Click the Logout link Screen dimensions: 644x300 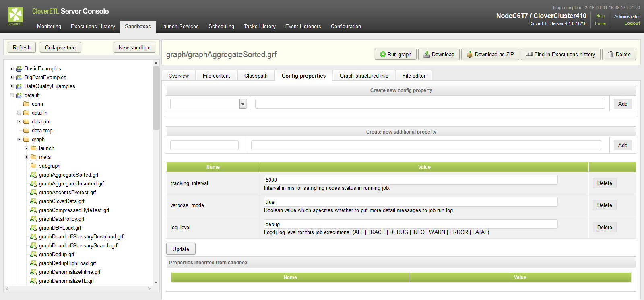(632, 23)
